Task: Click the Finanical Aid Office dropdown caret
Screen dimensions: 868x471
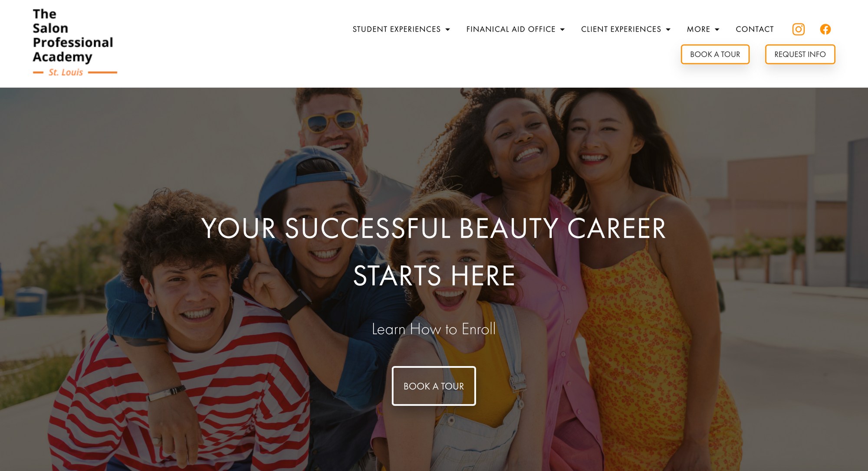Action: 562,29
